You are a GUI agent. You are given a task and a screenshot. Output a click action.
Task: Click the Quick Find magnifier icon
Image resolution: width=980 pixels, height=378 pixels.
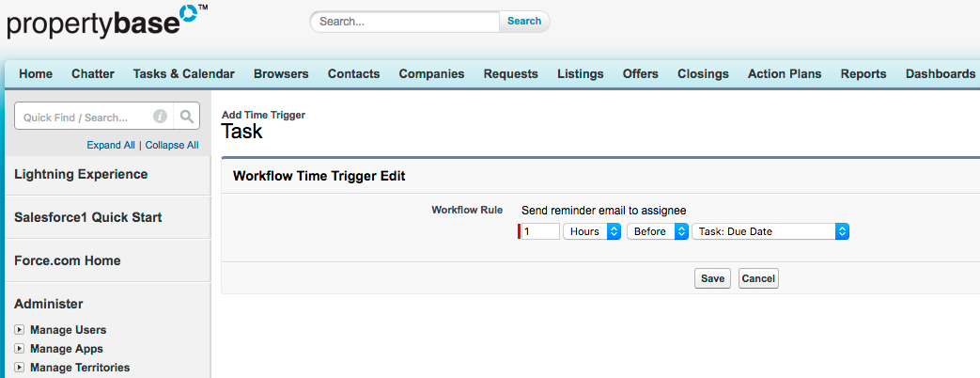[x=186, y=117]
